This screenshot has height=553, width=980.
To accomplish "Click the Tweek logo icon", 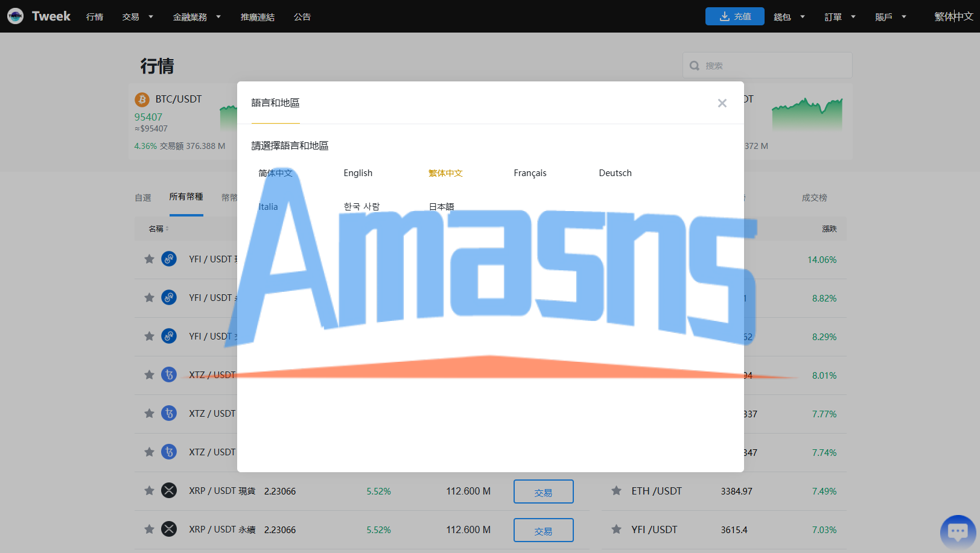I will point(16,16).
